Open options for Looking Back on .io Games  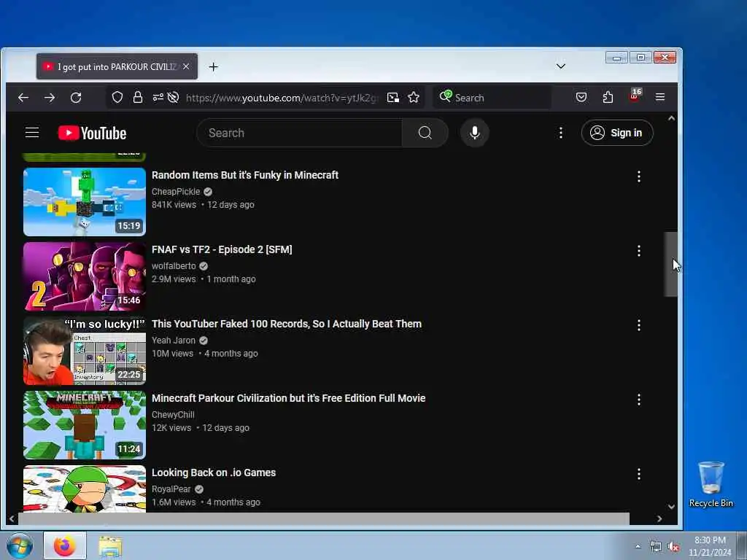click(x=639, y=474)
